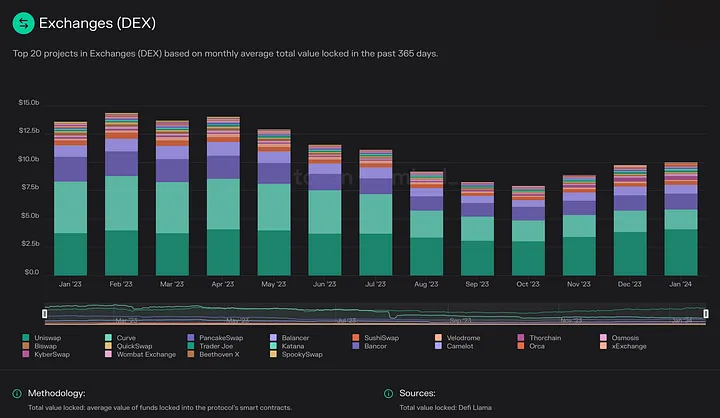Click the Methodology info icon
Screen dimensions: 720x418
click(17, 394)
